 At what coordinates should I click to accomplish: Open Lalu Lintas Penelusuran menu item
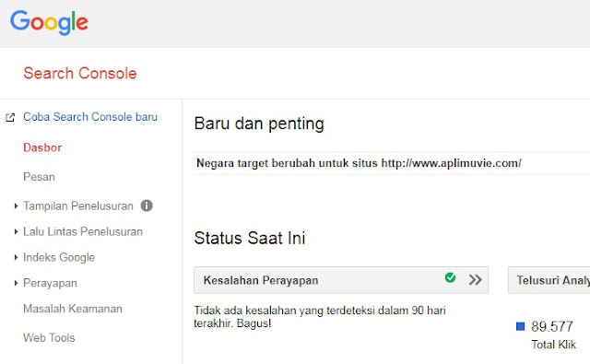pos(83,231)
